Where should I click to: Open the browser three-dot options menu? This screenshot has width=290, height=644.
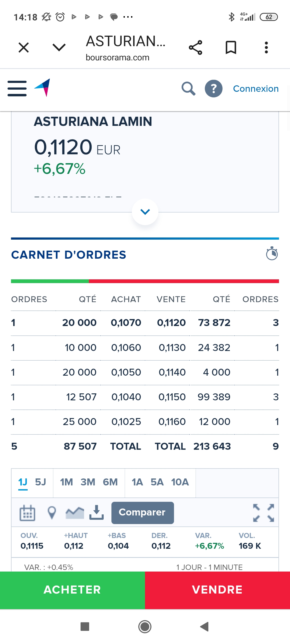coord(266,47)
